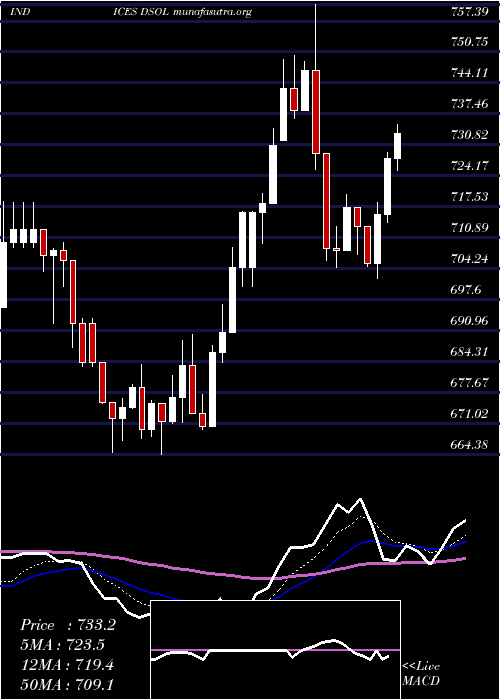The image size is (500, 700).
Task: Click the 757.39 price axis label
Action: (x=469, y=11)
